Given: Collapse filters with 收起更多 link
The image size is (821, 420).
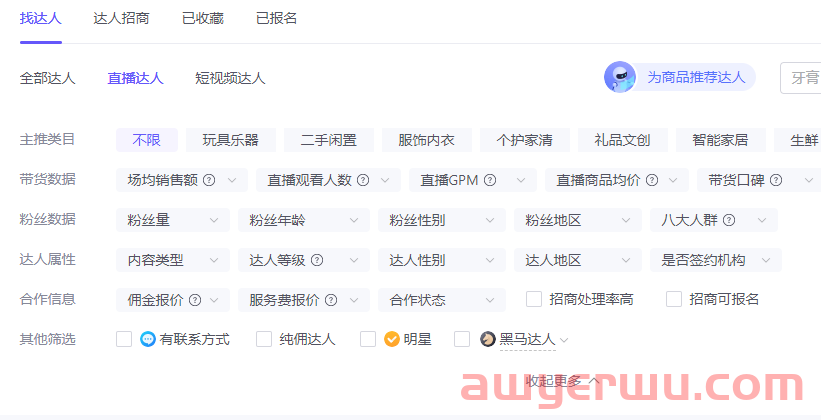Looking at the screenshot, I should point(563,381).
